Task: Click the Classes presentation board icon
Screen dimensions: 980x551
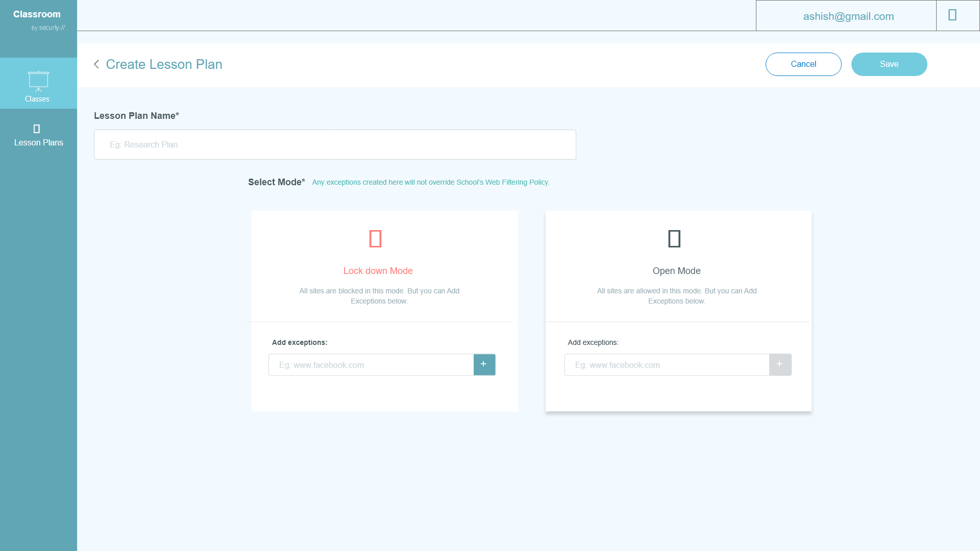Action: [38, 81]
